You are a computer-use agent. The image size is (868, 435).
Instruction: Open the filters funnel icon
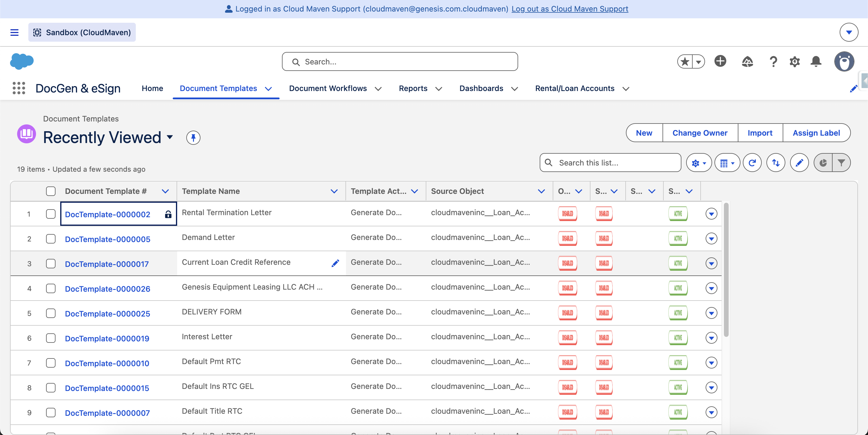(x=841, y=163)
